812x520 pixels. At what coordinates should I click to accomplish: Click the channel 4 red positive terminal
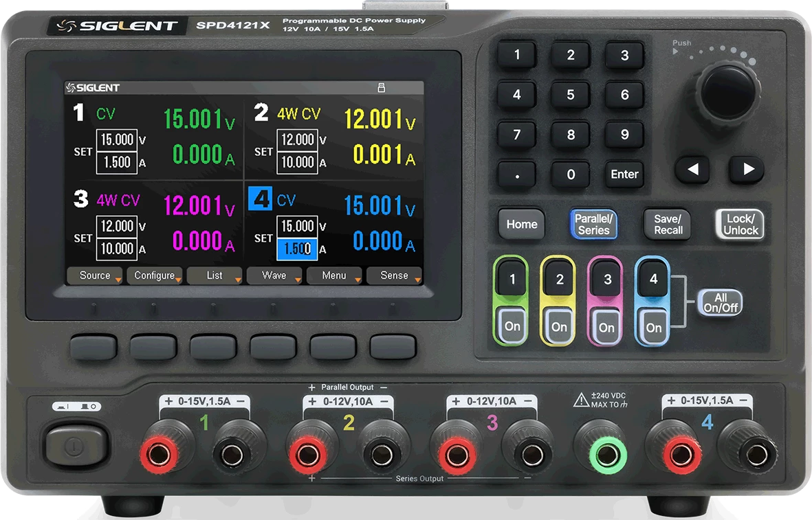(x=682, y=455)
